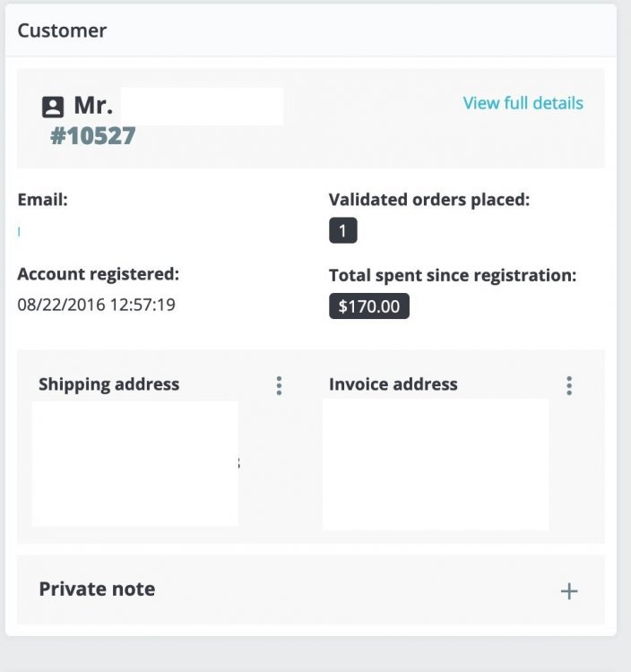Click the shipping address details block
Screen dimensions: 631x672
tap(135, 463)
